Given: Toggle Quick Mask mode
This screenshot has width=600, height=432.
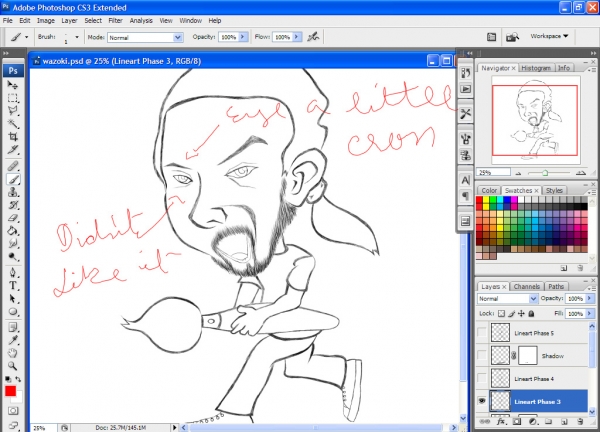Looking at the screenshot, I should (x=13, y=411).
